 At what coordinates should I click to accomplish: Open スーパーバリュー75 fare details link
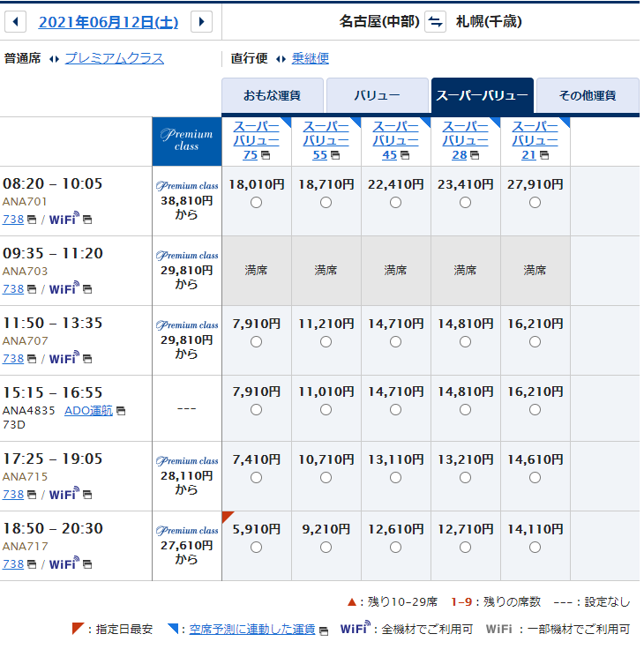[256, 140]
